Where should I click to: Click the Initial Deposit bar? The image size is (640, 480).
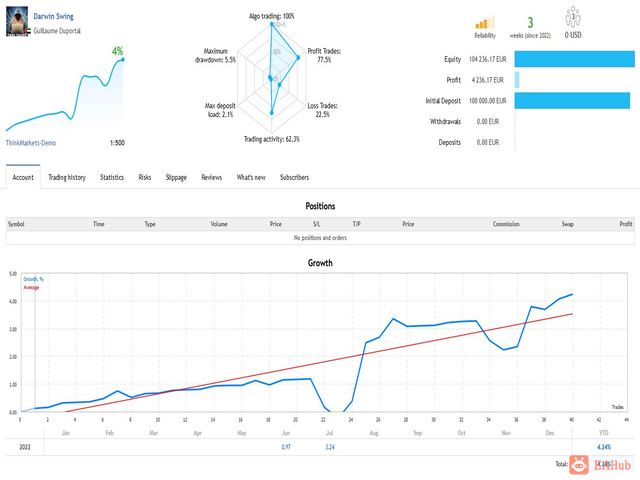click(x=572, y=100)
